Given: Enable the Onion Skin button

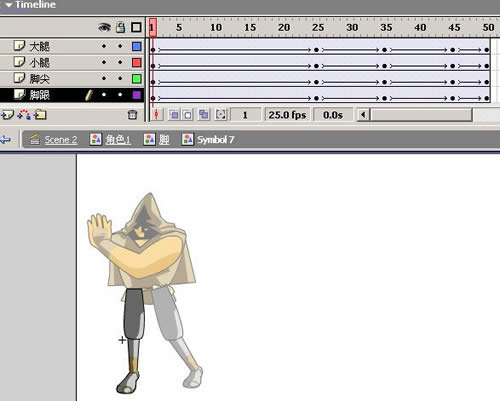Looking at the screenshot, I should [173, 115].
